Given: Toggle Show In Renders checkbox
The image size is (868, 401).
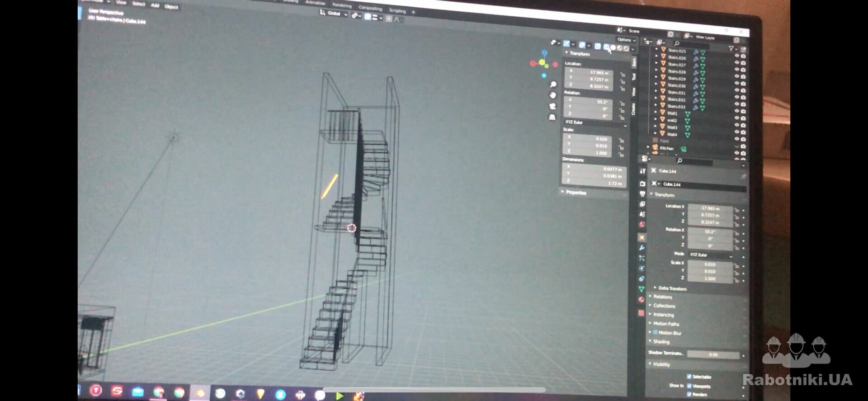Looking at the screenshot, I should pyautogui.click(x=689, y=394).
